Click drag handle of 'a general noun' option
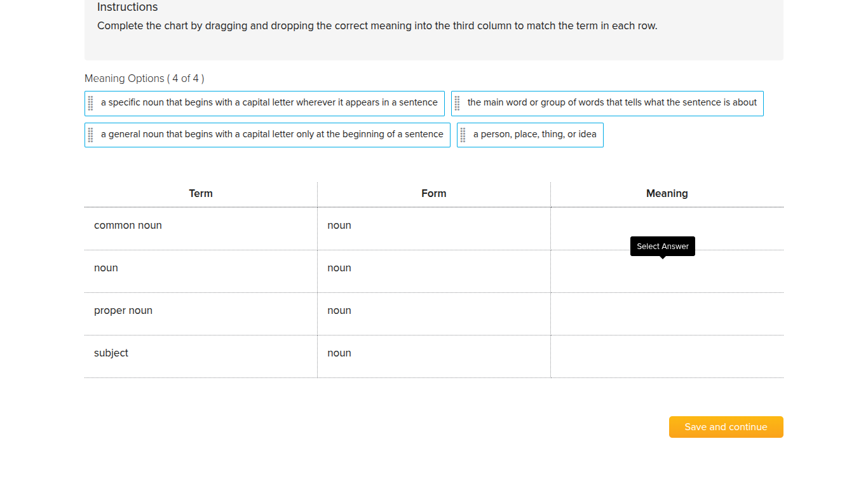The image size is (868, 488). [91, 135]
